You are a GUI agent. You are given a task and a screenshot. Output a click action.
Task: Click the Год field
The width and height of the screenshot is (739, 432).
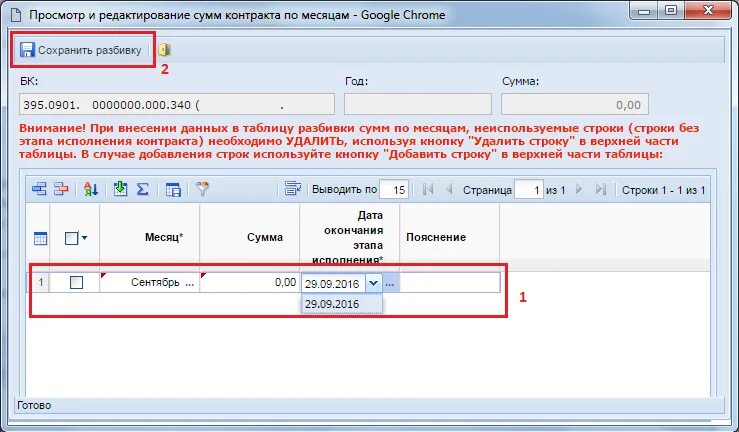click(x=418, y=104)
